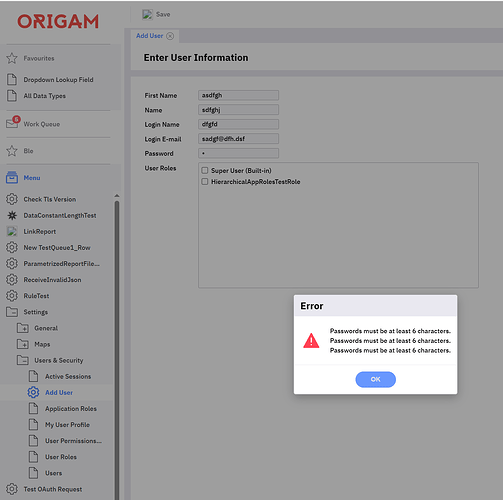Click the Add User gear icon in tree
Viewport: 503px width, 500px height.
point(33,392)
